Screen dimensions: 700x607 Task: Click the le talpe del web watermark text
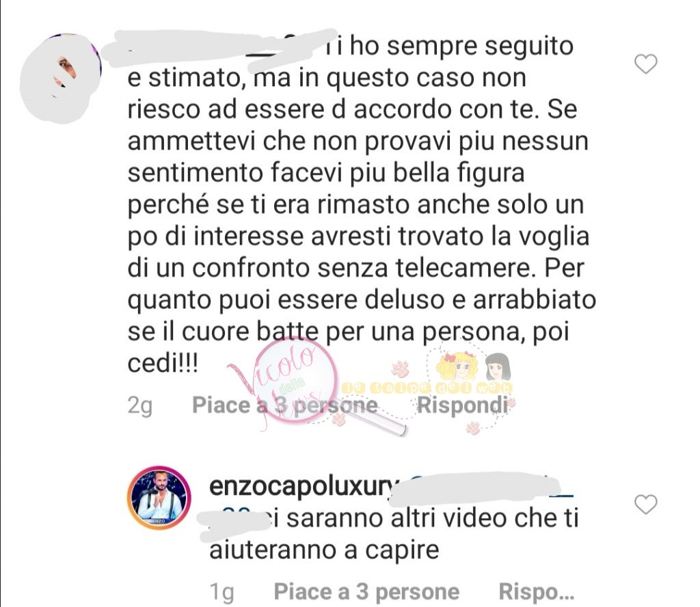tap(427, 388)
